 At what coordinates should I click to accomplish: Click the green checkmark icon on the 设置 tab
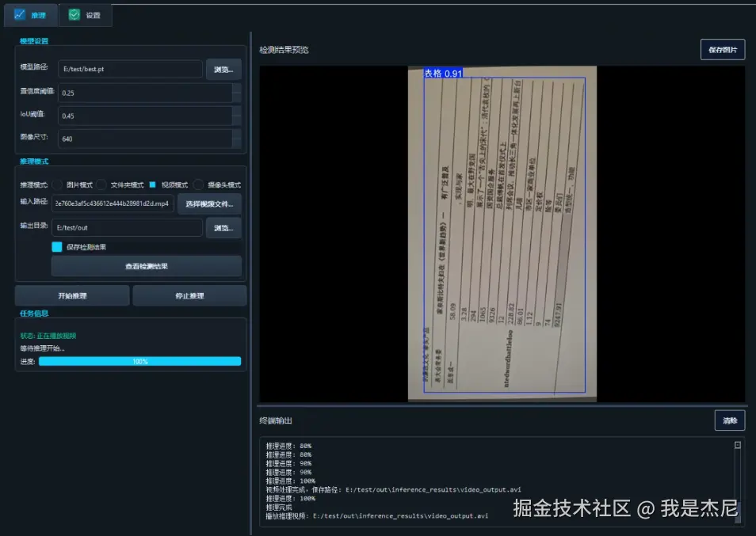(x=74, y=14)
